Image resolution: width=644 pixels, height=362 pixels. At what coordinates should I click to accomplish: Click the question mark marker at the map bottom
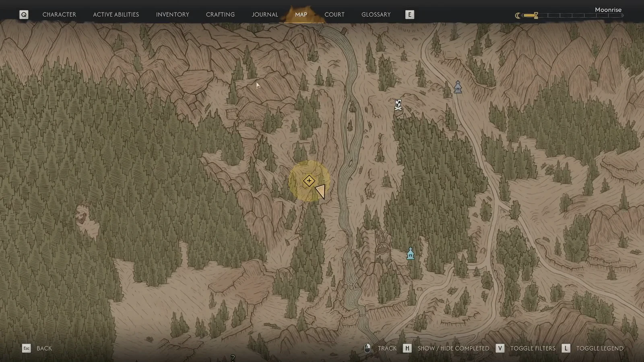(x=233, y=358)
